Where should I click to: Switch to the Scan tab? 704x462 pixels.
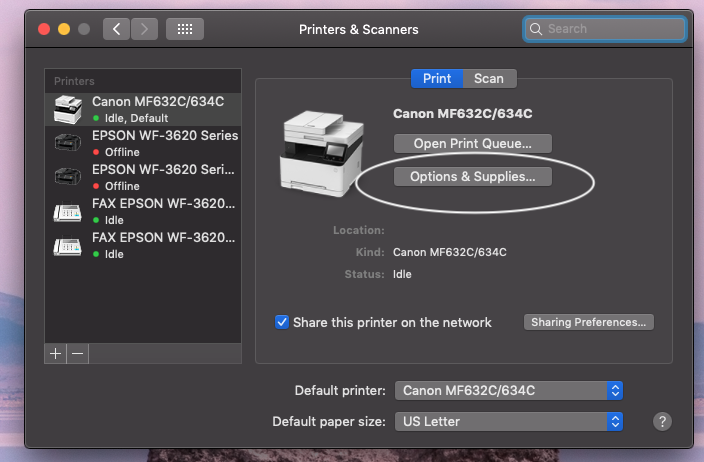pyautogui.click(x=489, y=79)
